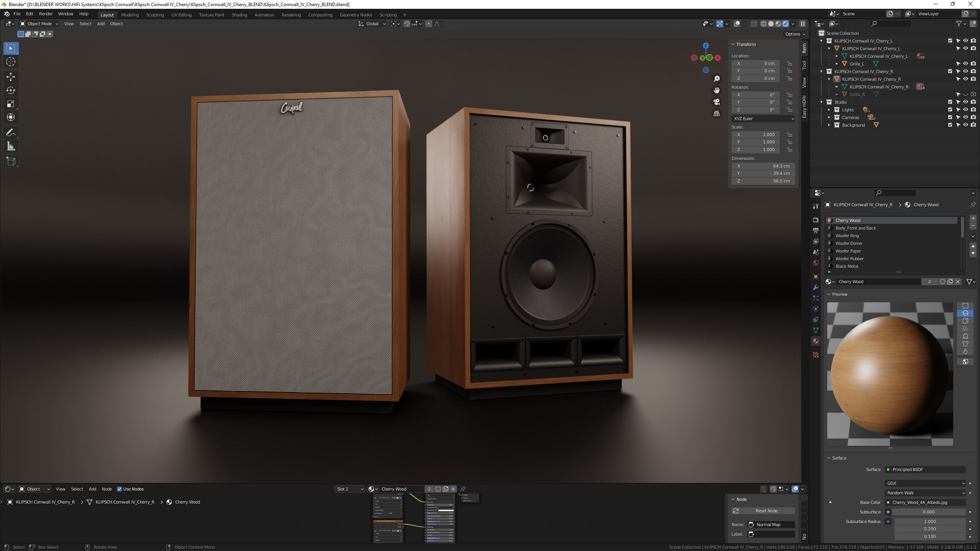
Task: Click the node Name field Normal Map
Action: click(x=771, y=525)
